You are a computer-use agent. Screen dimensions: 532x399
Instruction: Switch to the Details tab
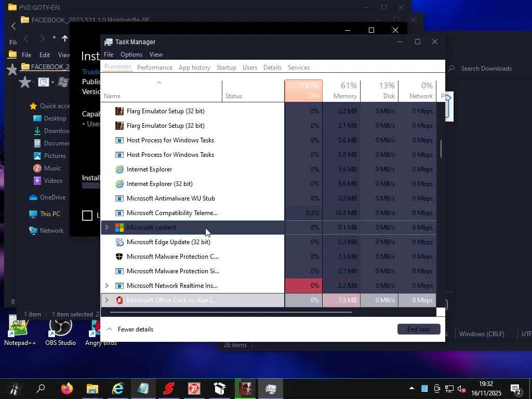click(272, 68)
